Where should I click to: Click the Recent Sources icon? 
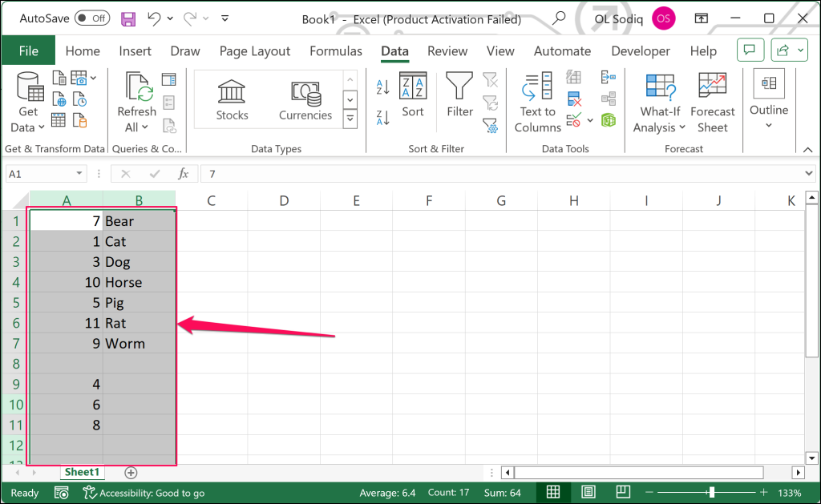(x=79, y=99)
